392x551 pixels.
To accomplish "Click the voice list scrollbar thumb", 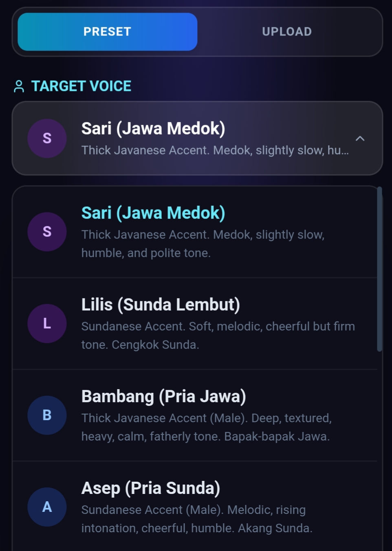I will coord(379,269).
